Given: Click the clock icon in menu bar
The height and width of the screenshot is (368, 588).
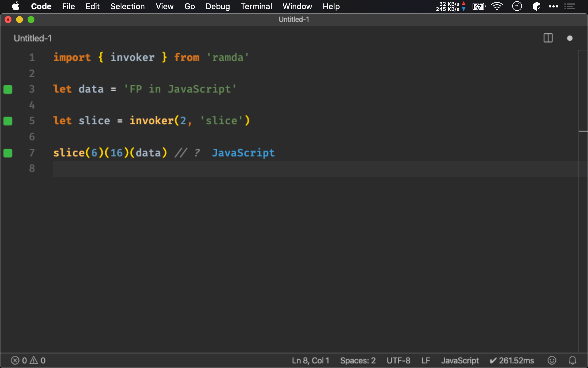Looking at the screenshot, I should (517, 6).
